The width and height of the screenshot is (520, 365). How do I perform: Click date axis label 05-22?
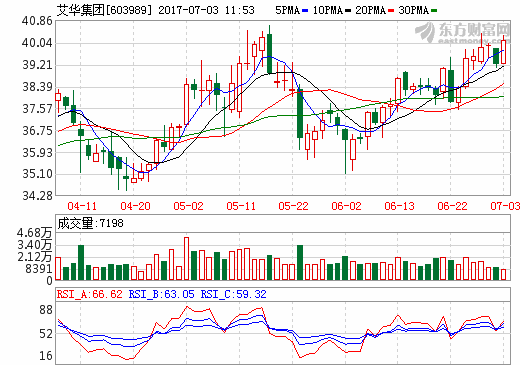coord(293,206)
